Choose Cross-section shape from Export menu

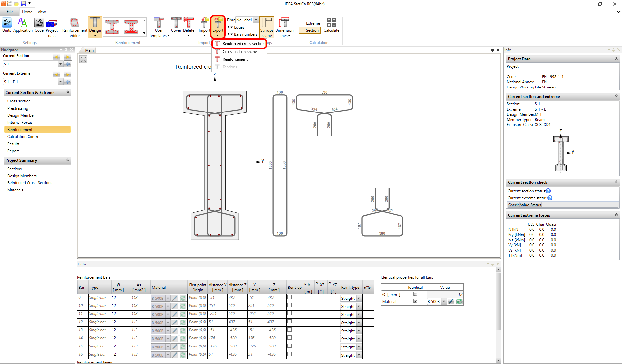[x=240, y=52]
